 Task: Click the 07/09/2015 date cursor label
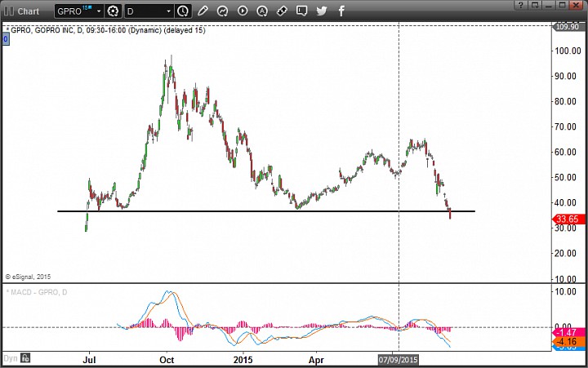coord(398,360)
